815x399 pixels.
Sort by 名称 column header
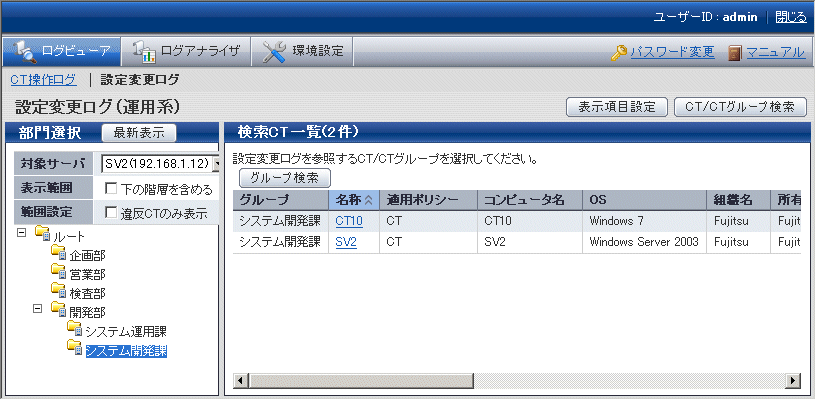click(x=354, y=200)
